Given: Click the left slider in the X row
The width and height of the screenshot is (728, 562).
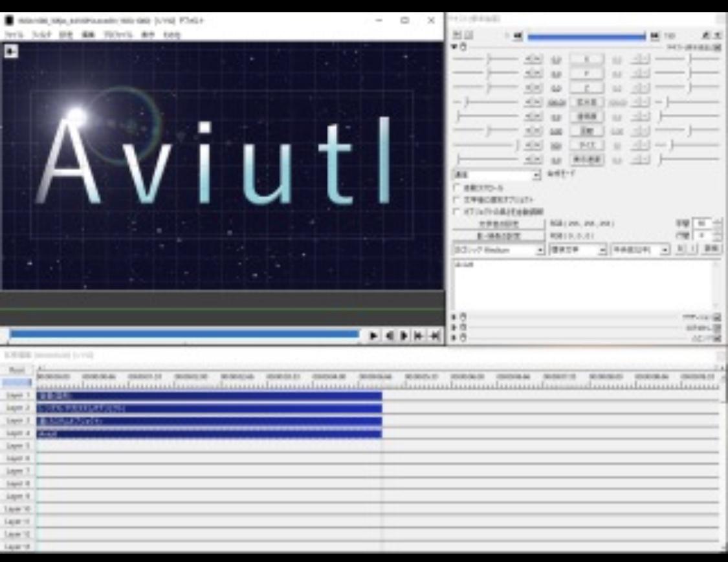Looking at the screenshot, I should 485,59.
